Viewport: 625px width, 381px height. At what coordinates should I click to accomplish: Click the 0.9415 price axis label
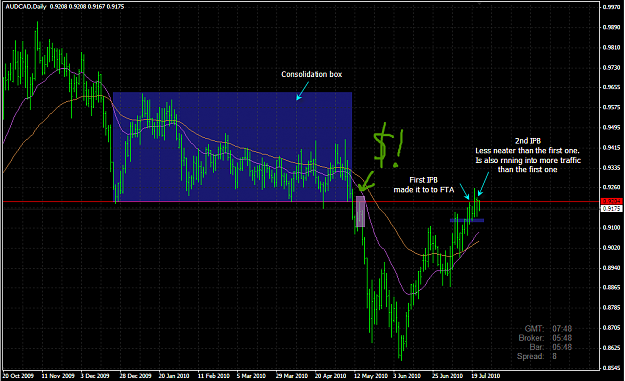[611, 147]
